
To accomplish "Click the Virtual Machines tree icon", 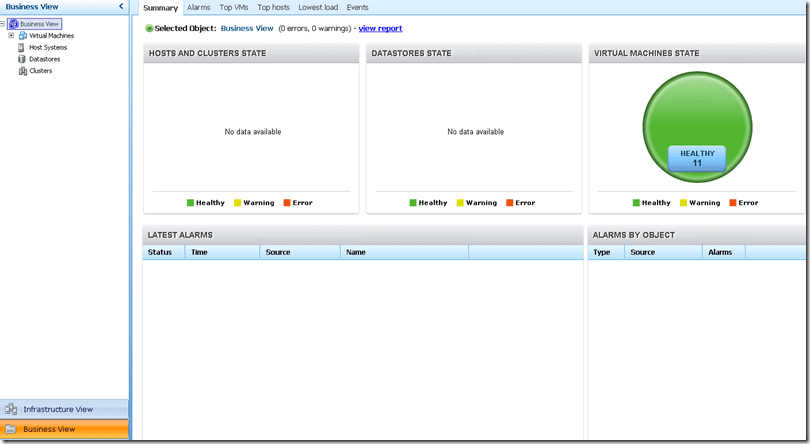I will pos(22,36).
